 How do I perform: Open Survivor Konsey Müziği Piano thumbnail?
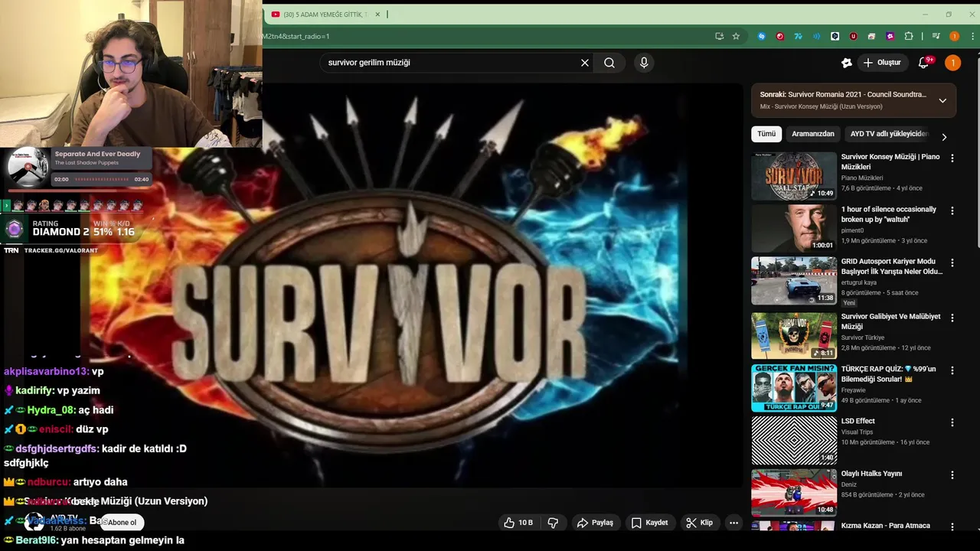[794, 176]
